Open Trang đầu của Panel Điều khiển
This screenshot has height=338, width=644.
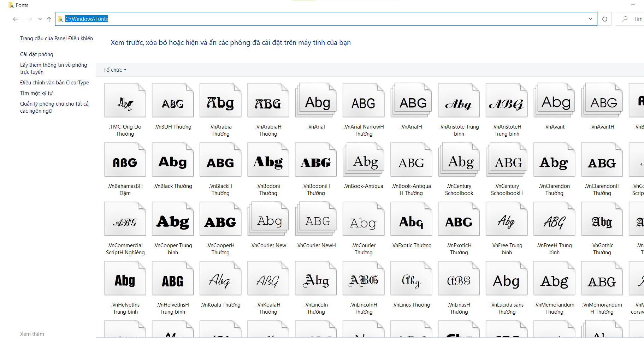57,38
